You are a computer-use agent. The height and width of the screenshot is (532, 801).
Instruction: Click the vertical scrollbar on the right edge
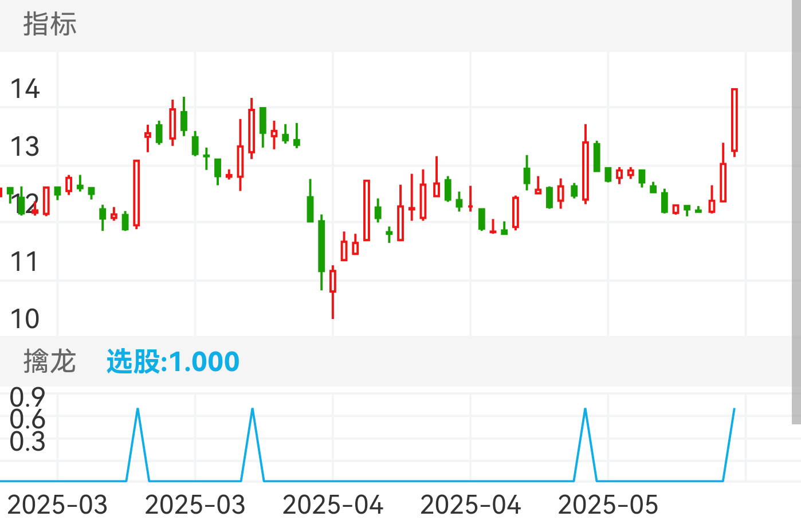click(x=796, y=212)
